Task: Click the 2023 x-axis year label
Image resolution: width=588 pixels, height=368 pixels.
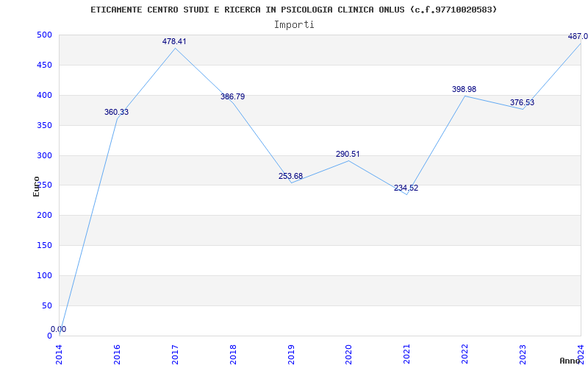Action: tap(523, 355)
